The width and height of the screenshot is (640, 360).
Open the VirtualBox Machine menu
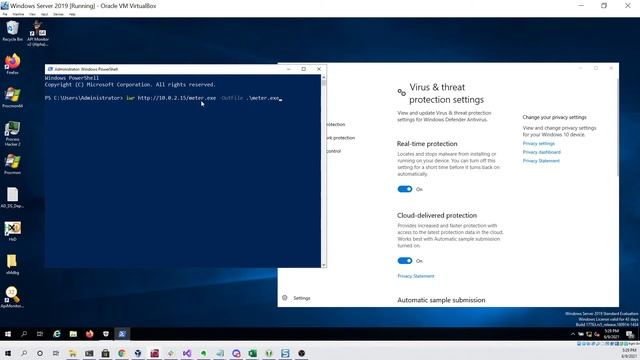click(x=18, y=14)
